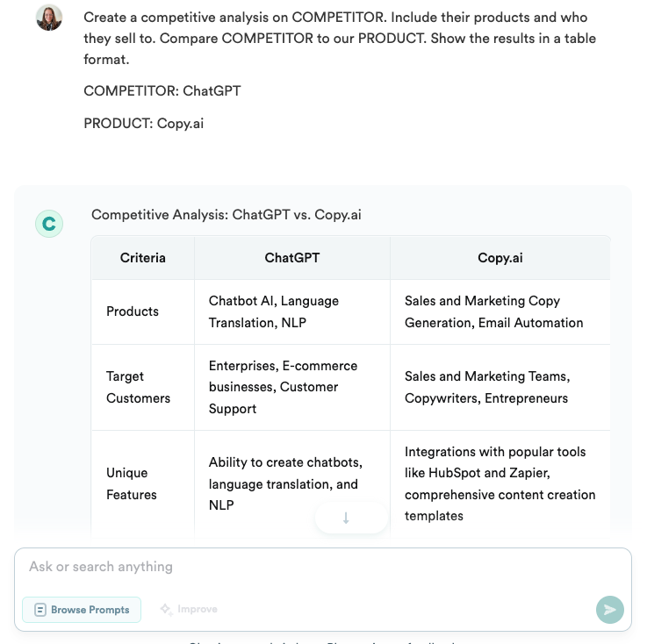This screenshot has height=644, width=647.
Task: Click the 'Chatbot AI, Language Translation, NLP' cell
Action: click(274, 311)
